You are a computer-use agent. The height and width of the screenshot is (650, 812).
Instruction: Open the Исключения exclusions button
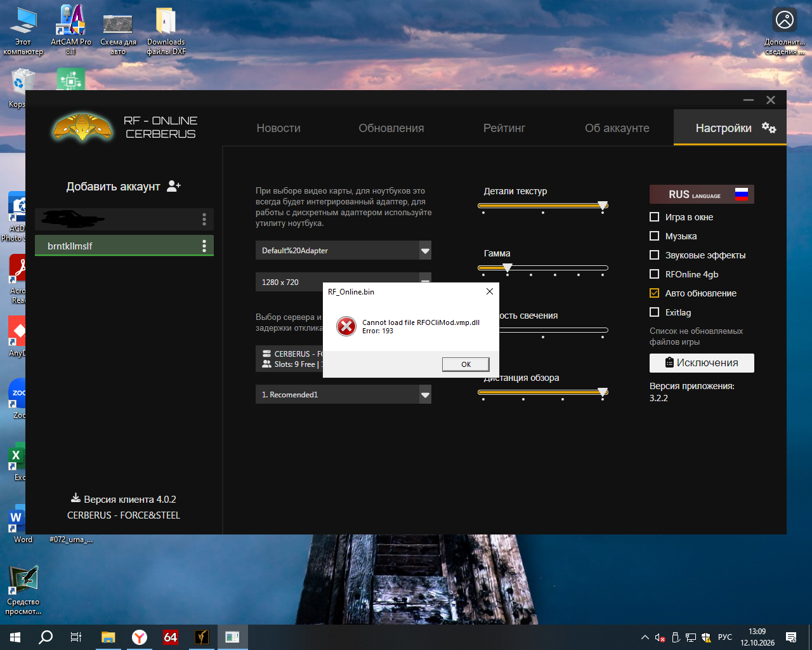click(702, 362)
